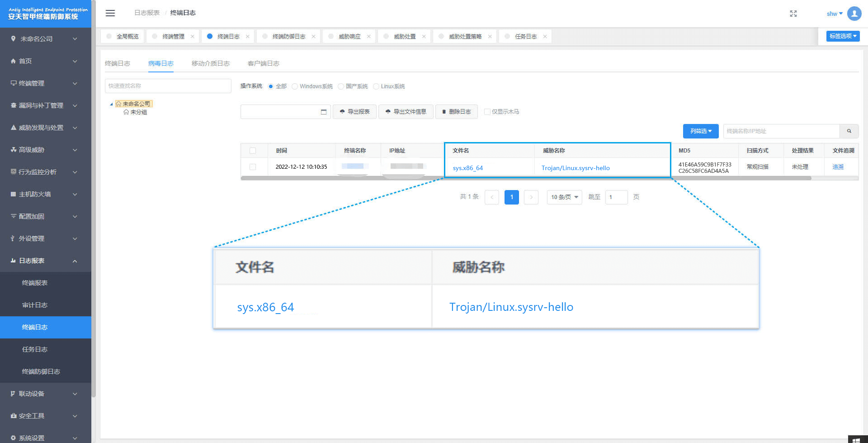Viewport: 868px width, 443px height.
Task: Open the sys.x86_64 file link
Action: point(468,168)
